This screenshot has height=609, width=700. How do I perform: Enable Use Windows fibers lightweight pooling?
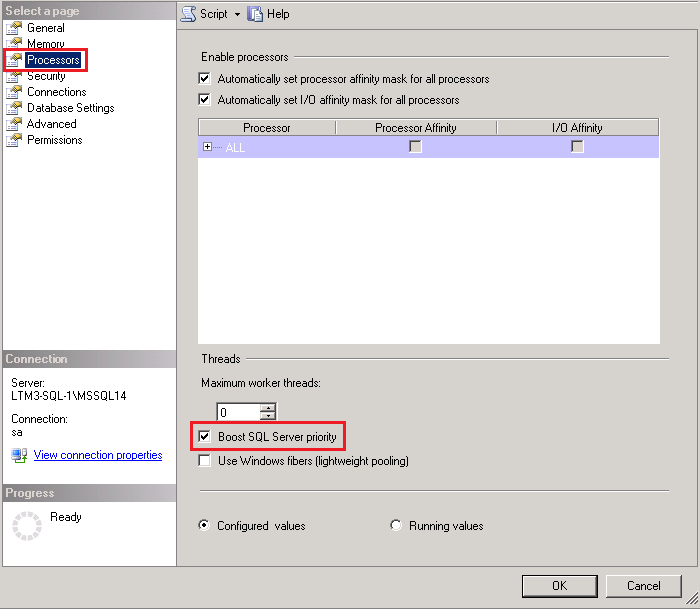click(204, 460)
